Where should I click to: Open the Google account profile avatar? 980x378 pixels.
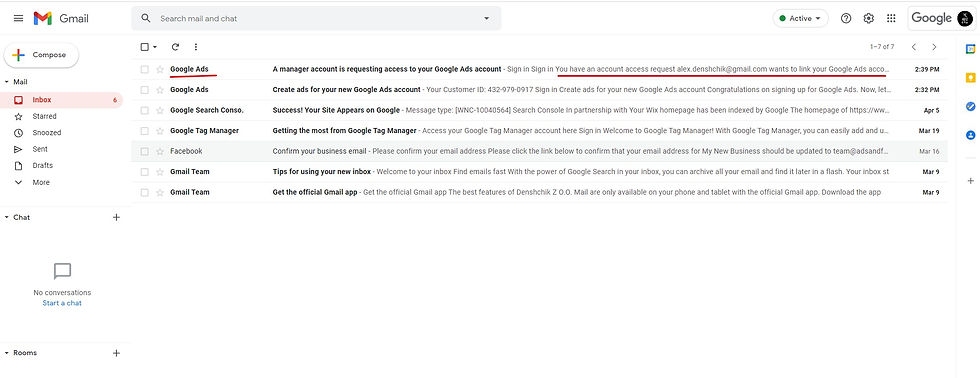[x=964, y=18]
